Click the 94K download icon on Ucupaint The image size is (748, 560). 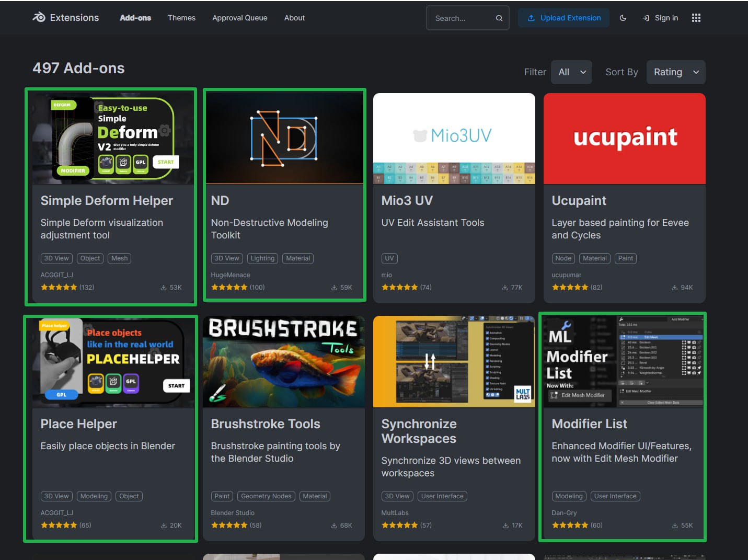[x=675, y=288]
